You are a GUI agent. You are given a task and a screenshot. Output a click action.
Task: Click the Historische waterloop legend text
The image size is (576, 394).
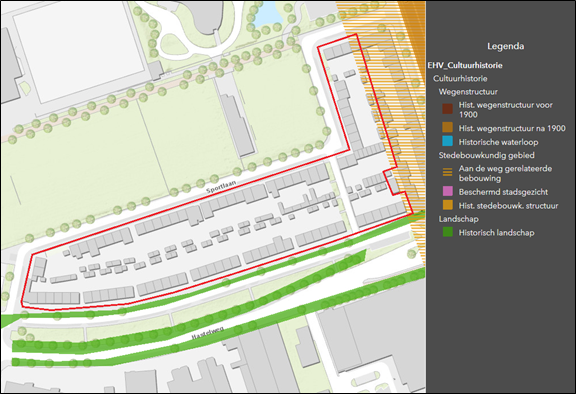(x=498, y=142)
